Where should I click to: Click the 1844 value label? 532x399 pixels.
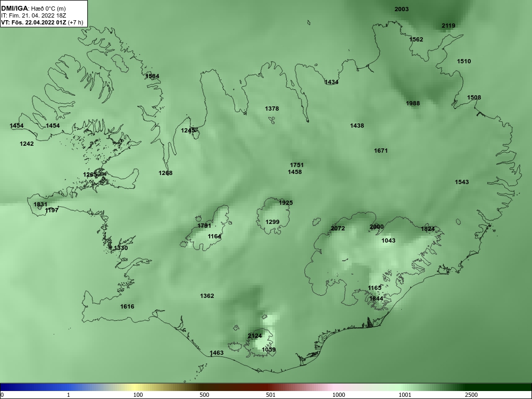pos(376,298)
